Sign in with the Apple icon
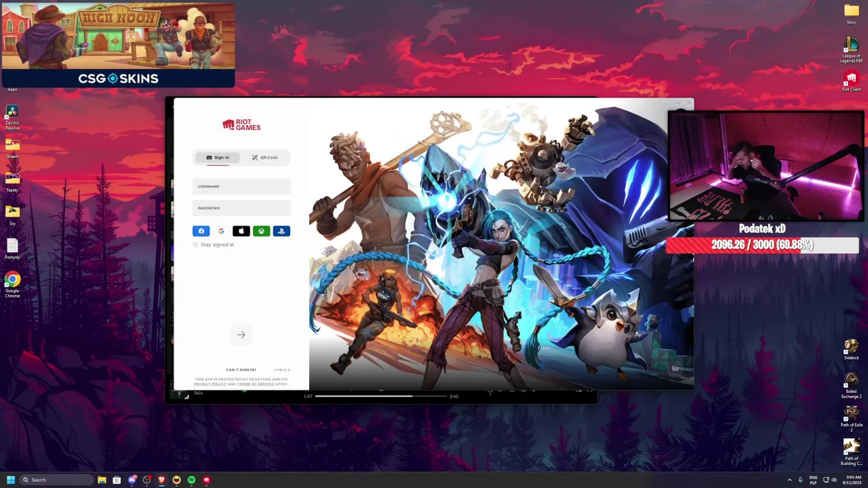868x488 pixels. coord(241,231)
